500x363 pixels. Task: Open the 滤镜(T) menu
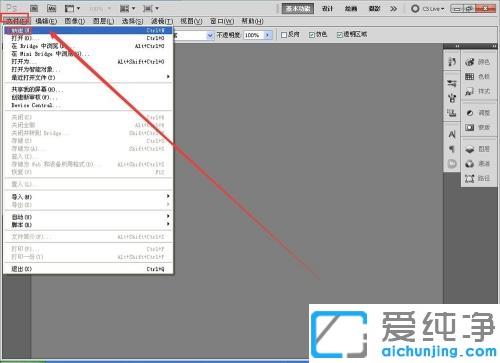162,21
